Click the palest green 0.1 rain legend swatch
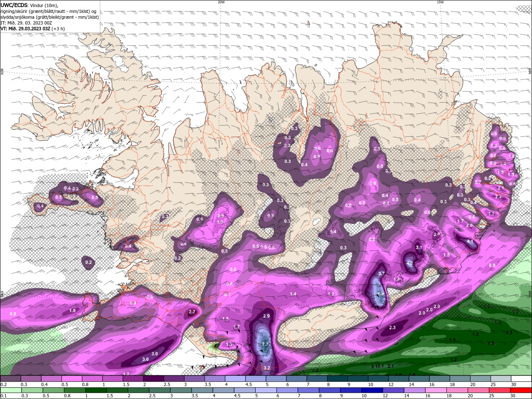 tap(11, 390)
